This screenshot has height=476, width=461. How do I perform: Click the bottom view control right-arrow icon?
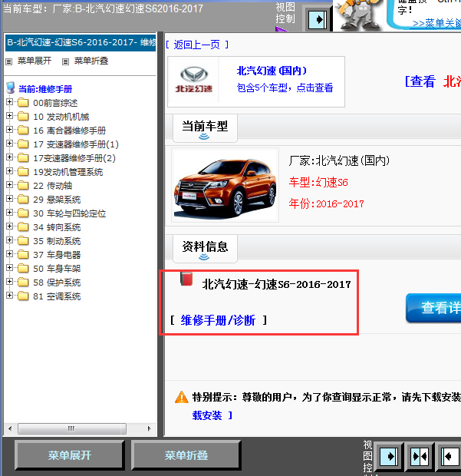[389, 456]
